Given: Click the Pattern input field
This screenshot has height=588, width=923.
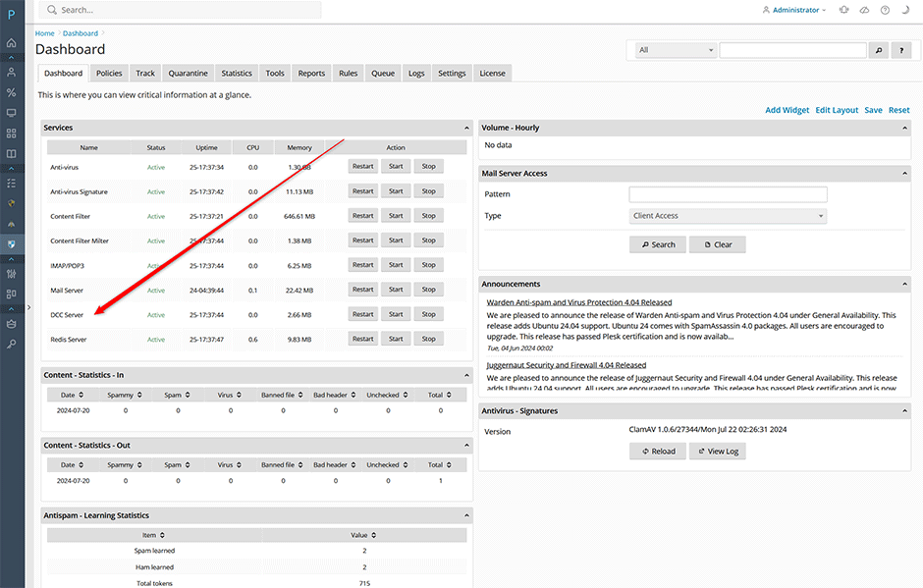Looking at the screenshot, I should [x=728, y=194].
